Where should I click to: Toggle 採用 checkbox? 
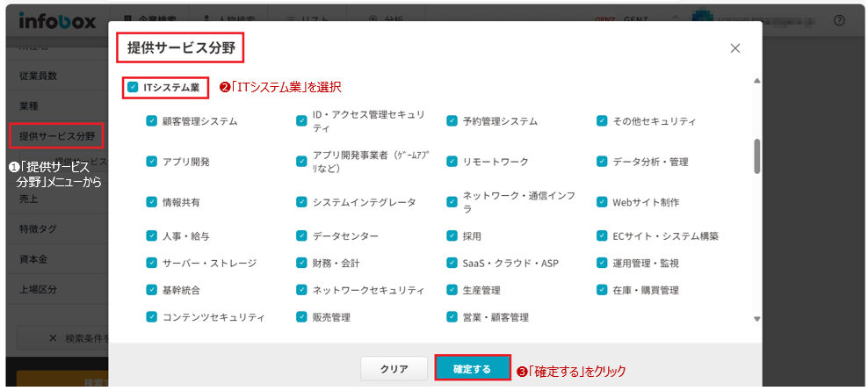[x=452, y=236]
